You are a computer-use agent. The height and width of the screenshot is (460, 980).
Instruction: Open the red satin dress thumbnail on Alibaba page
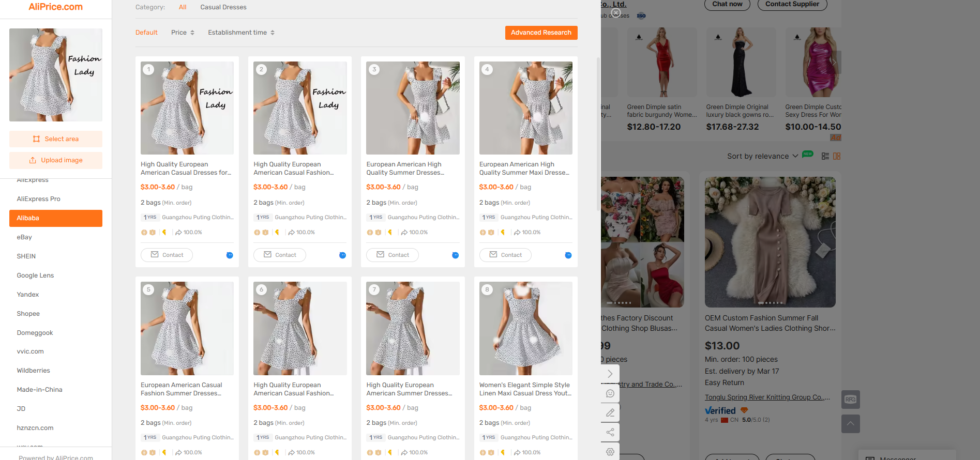pos(662,63)
